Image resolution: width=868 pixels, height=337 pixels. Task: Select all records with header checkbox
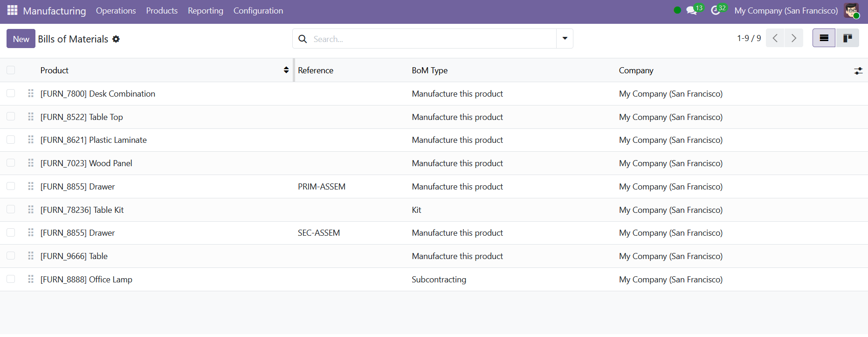11,70
